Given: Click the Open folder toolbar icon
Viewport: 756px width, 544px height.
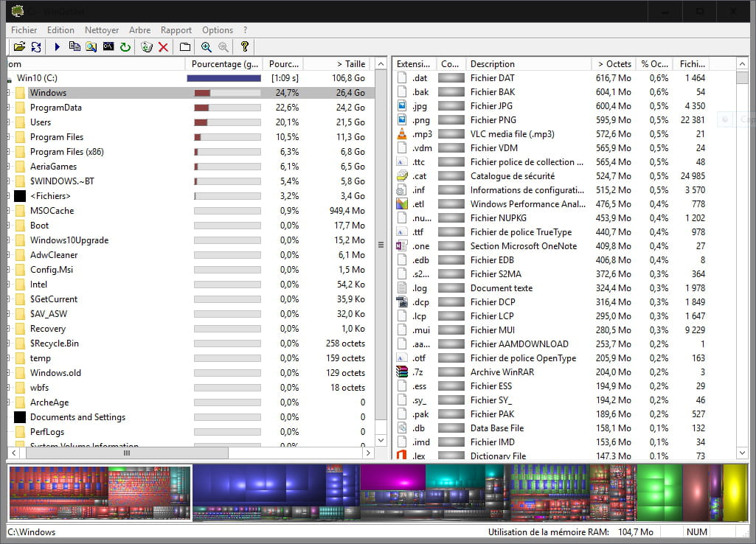Looking at the screenshot, I should pyautogui.click(x=19, y=46).
